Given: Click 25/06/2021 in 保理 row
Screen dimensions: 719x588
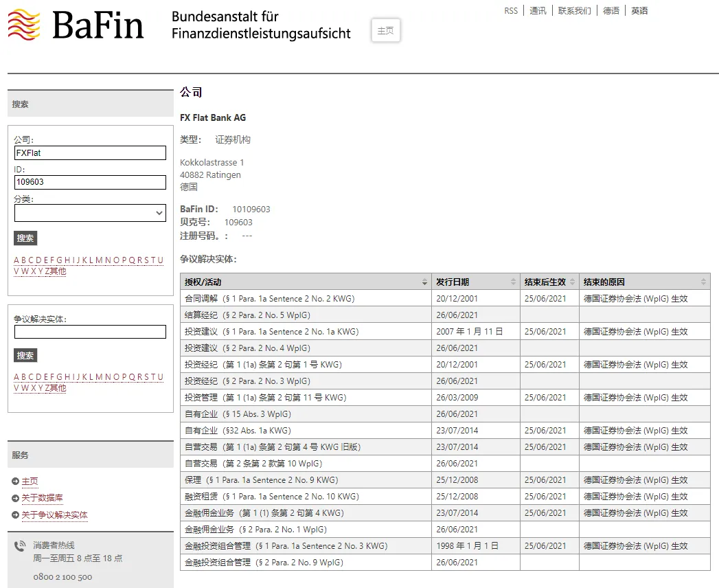Looking at the screenshot, I should [545, 480].
